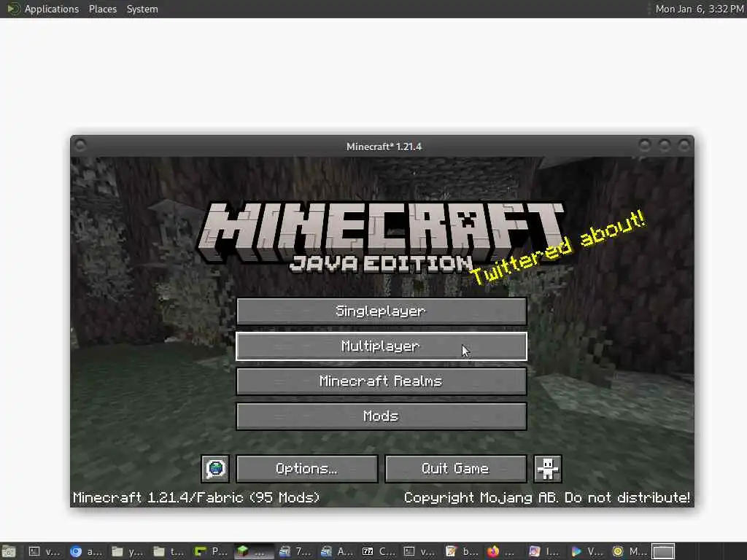The height and width of the screenshot is (560, 747).
Task: Open the Mods list
Action: click(x=381, y=416)
